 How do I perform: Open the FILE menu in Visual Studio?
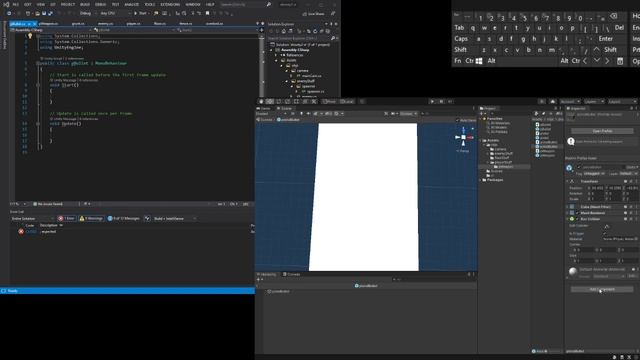click(x=16, y=4)
